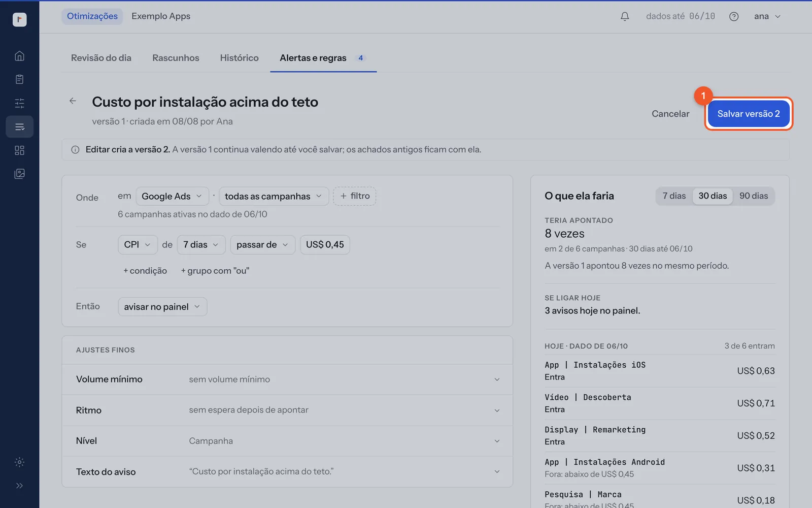The width and height of the screenshot is (812, 508).
Task: Select the 90 dias preview range
Action: click(x=754, y=196)
